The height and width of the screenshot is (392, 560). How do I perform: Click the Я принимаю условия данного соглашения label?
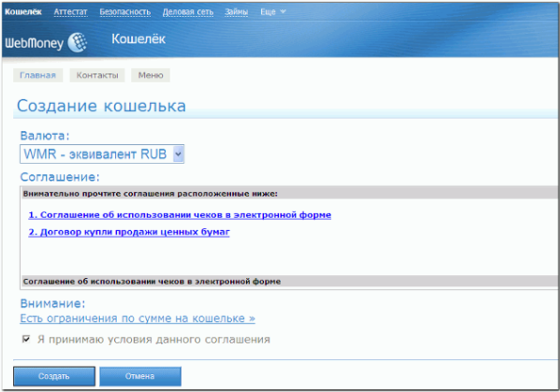click(x=154, y=339)
